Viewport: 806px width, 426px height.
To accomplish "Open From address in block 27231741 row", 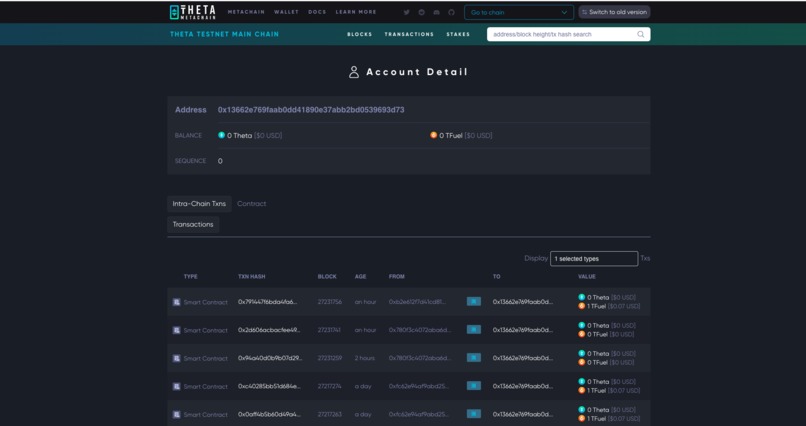I will click(x=419, y=330).
